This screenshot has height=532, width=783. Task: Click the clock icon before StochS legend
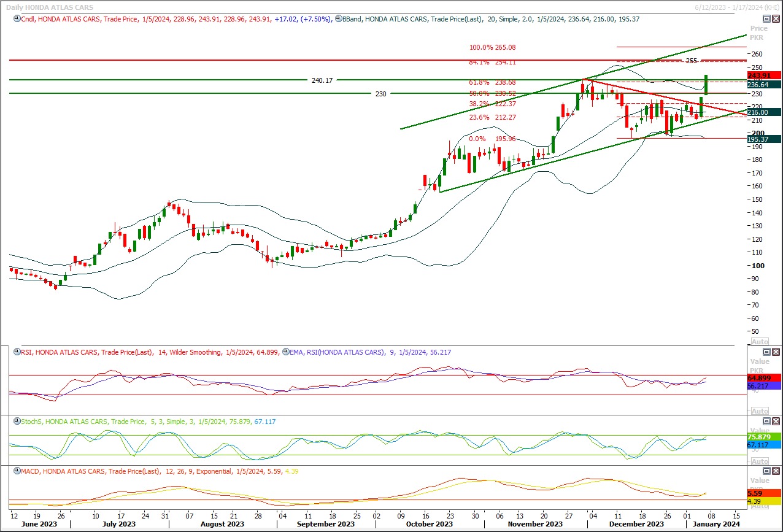tap(15, 422)
